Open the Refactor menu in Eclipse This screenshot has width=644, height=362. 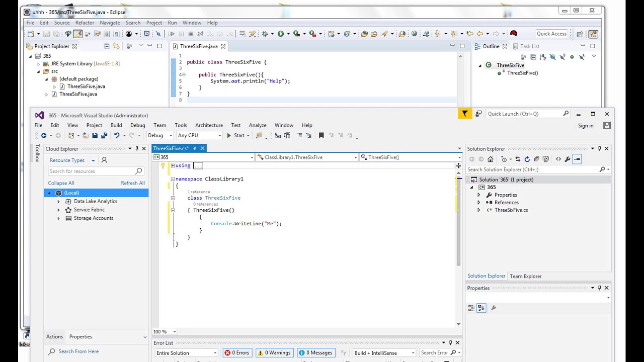[85, 23]
